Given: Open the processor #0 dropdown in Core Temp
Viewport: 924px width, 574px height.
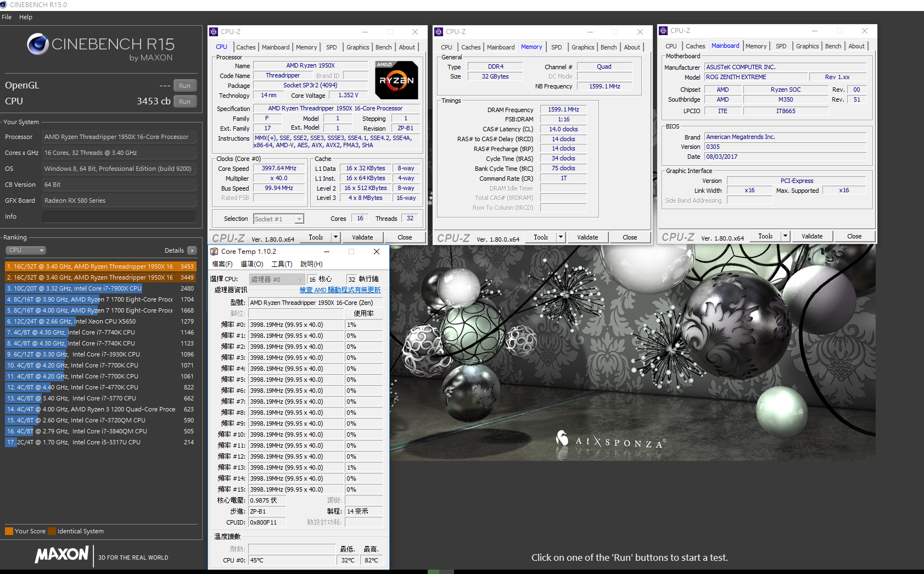Looking at the screenshot, I should point(277,280).
